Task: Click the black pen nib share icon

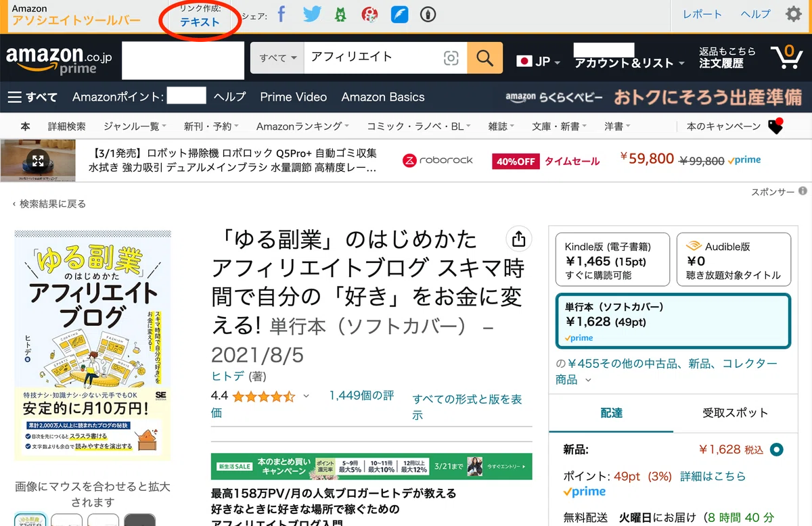Action: (x=428, y=14)
